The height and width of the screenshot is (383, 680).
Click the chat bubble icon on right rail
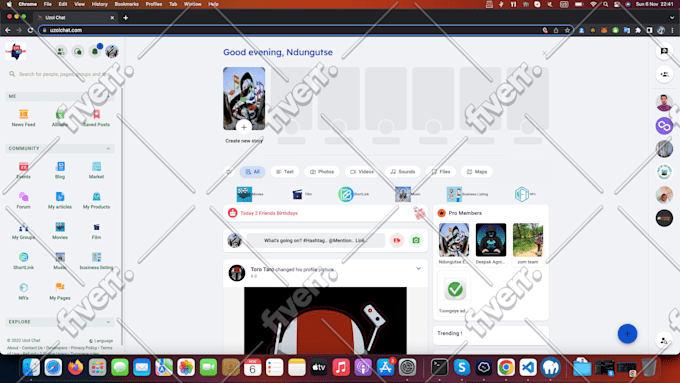664,52
